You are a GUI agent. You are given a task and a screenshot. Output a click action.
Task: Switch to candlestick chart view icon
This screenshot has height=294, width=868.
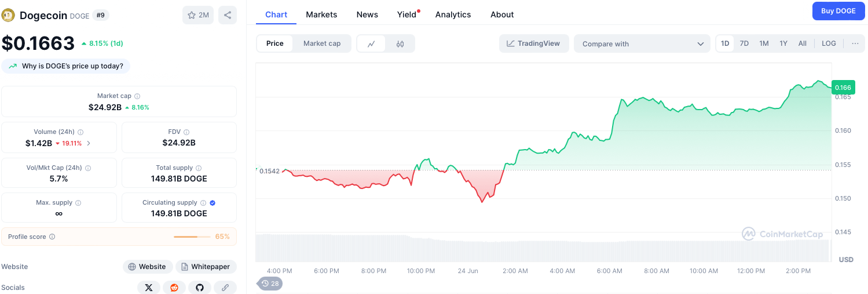400,43
